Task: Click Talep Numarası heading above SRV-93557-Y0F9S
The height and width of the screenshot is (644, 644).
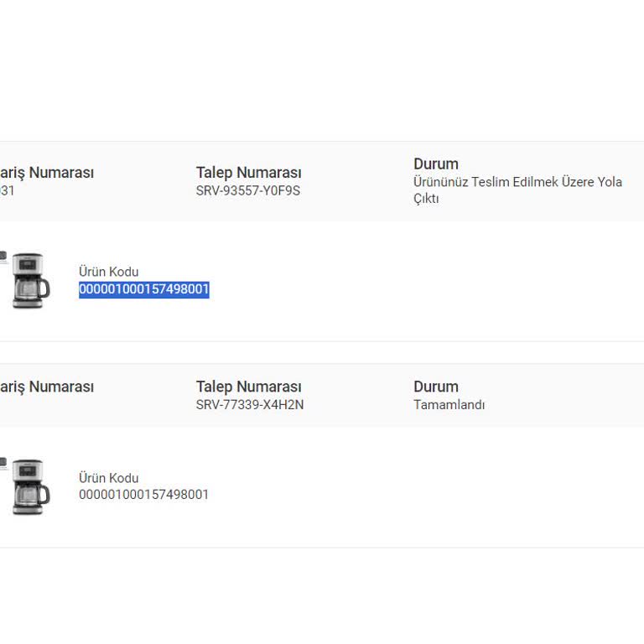Action: click(x=248, y=173)
